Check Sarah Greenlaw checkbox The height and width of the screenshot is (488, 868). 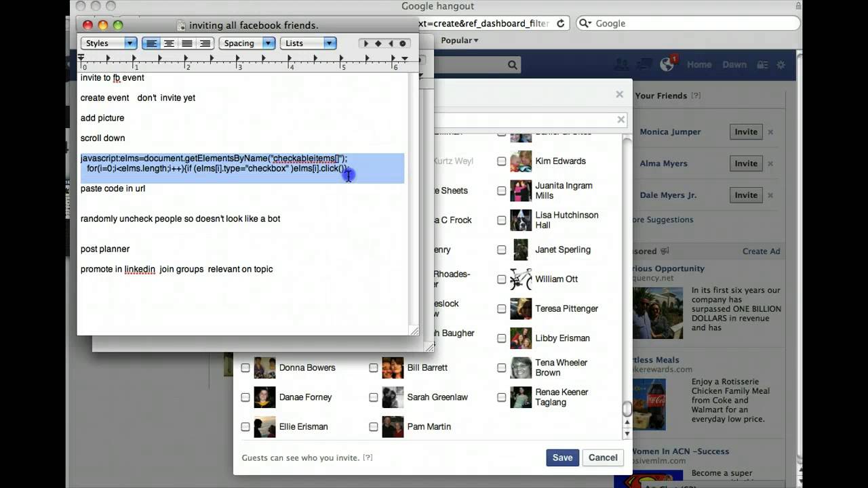point(374,397)
